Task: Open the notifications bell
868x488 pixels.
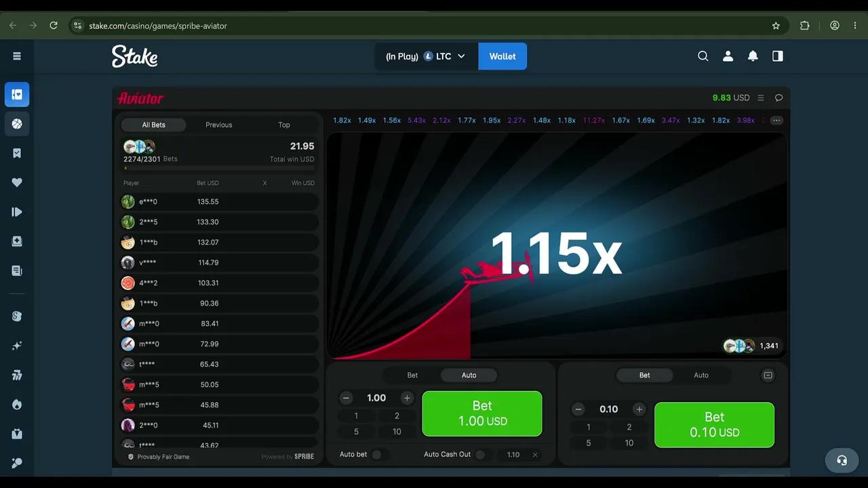Action: (x=753, y=56)
